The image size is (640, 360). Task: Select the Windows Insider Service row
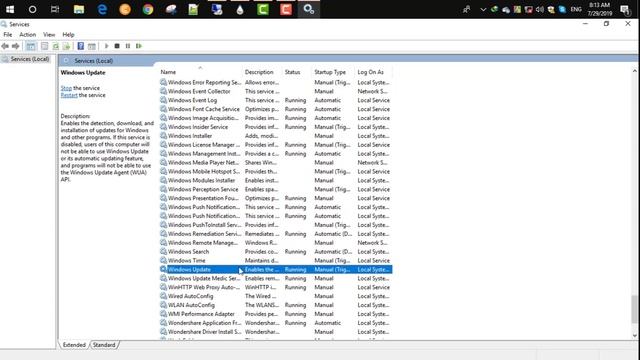tap(276, 127)
